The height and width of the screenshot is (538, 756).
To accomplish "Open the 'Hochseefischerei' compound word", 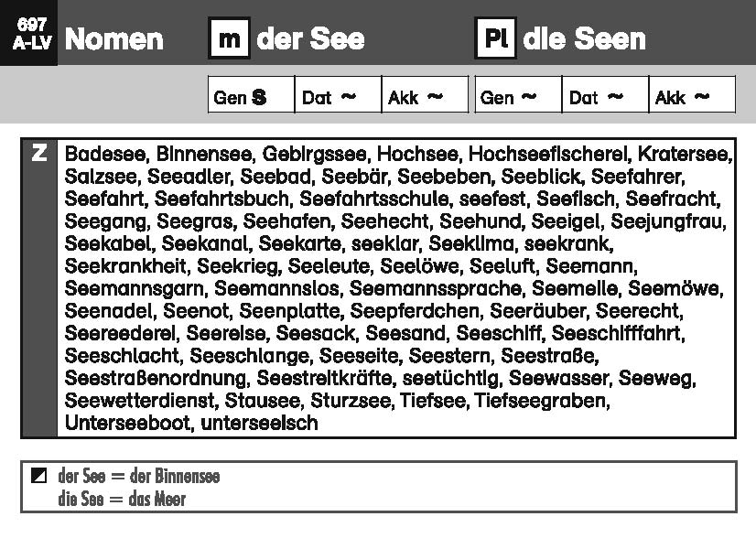I will point(548,154).
